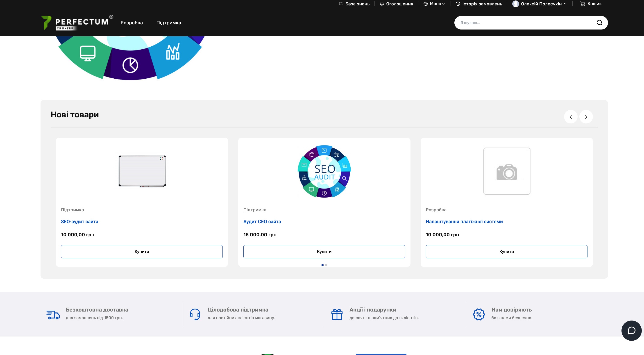Click the SEO AUDIT product image
644x355 pixels.
coord(324,171)
